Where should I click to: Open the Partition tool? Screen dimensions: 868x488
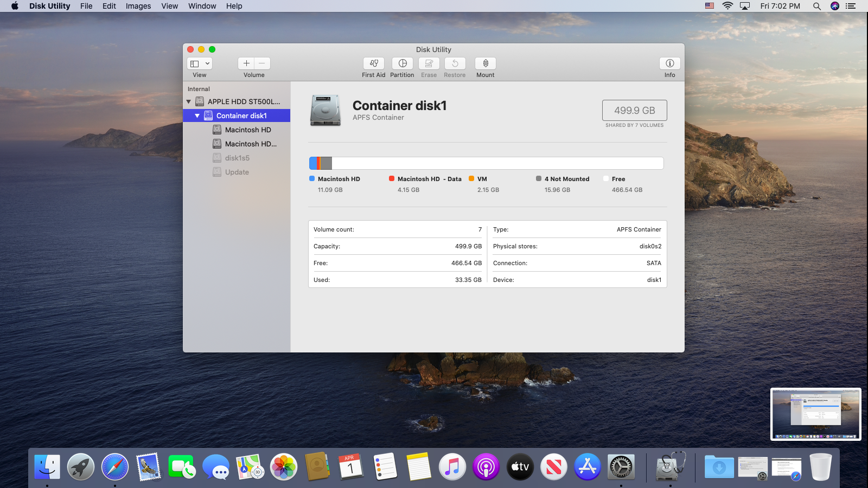(402, 63)
